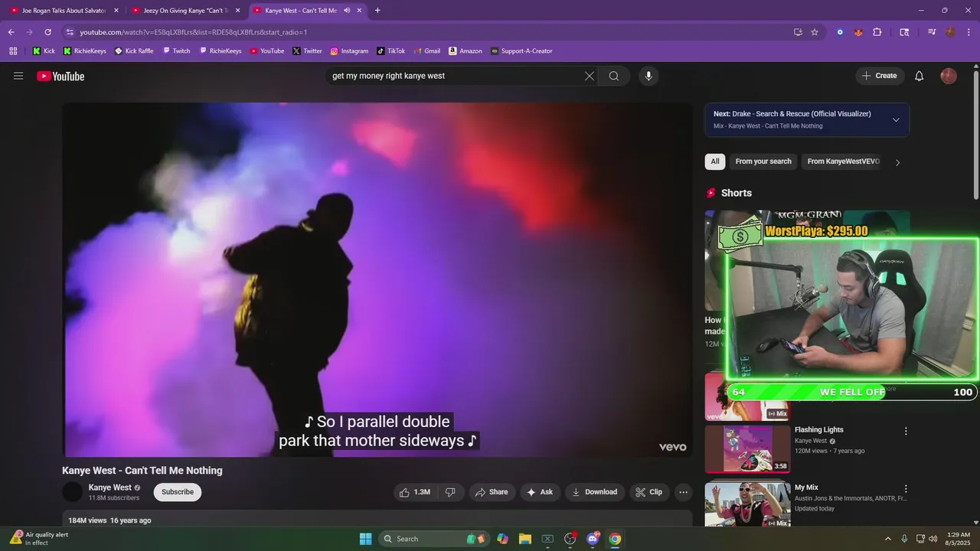Select From your search filter chip
The image size is (980, 551).
[763, 161]
